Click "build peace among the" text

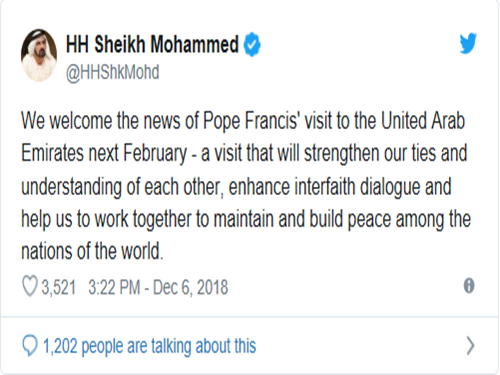390,219
